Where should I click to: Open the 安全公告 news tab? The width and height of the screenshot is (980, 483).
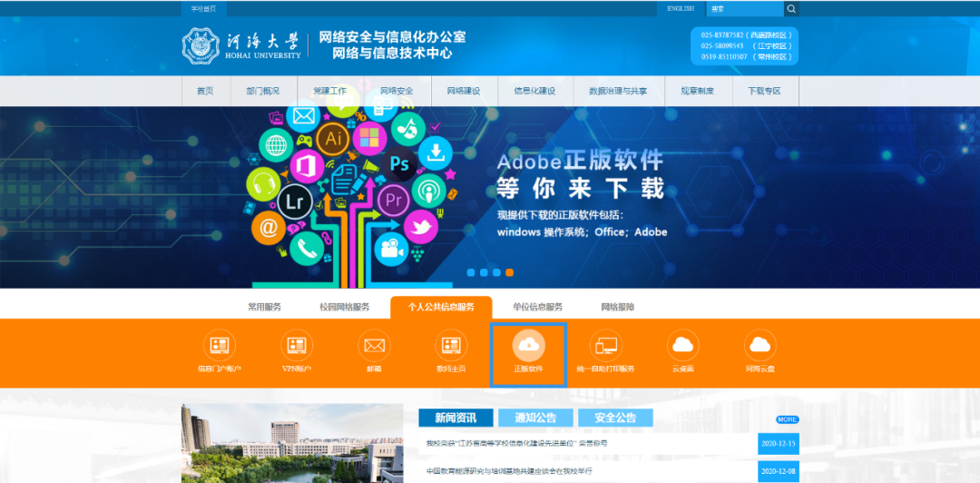coord(615,418)
